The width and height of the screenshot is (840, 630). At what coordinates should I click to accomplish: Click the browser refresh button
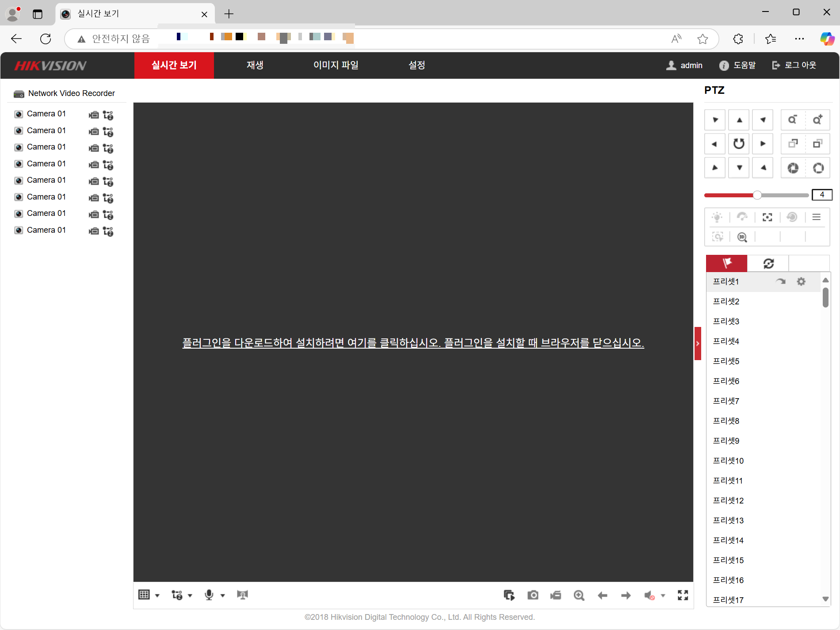(x=46, y=39)
